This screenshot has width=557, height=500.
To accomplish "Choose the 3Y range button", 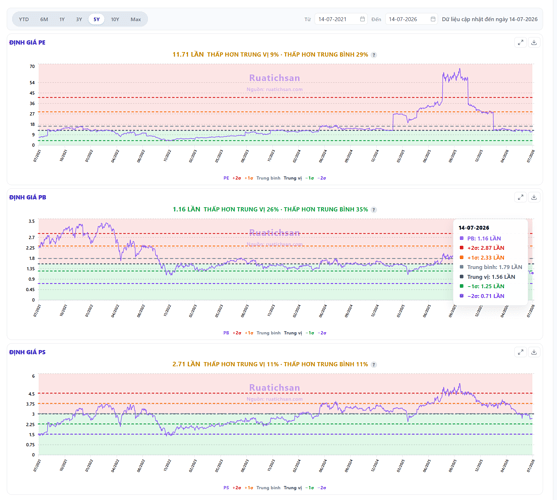I will tap(79, 19).
